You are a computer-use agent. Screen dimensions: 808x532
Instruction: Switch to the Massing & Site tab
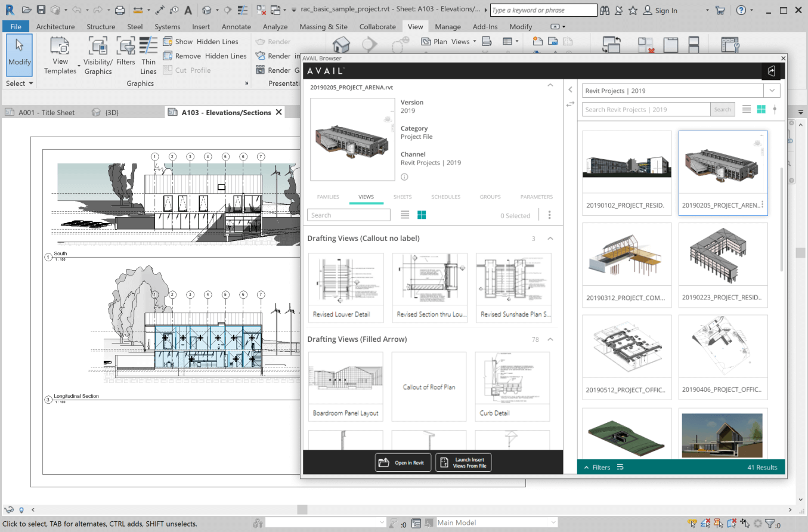(x=323, y=27)
